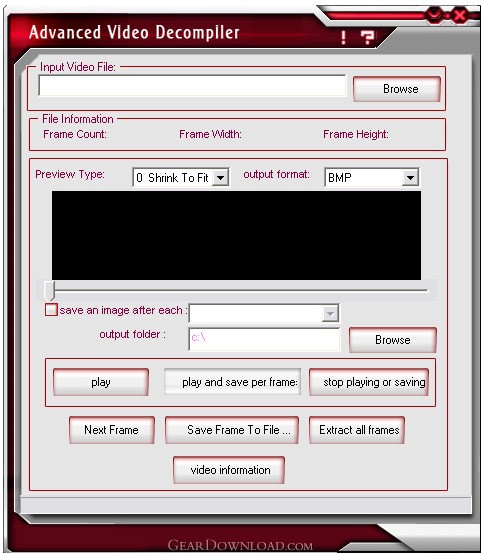Enable save an image after each checkbox
483x554 pixels.
(x=51, y=310)
